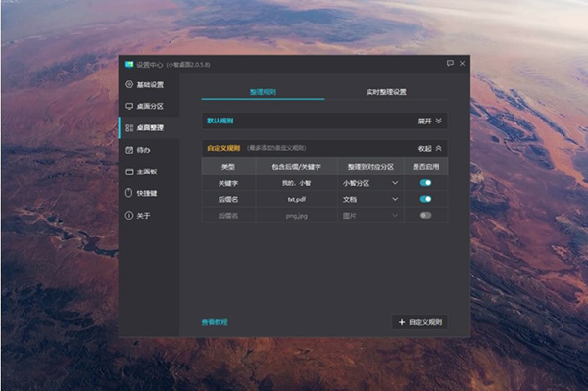This screenshot has width=588, height=391.
Task: Click the 我的,小智 keyword field
Action: pos(296,183)
